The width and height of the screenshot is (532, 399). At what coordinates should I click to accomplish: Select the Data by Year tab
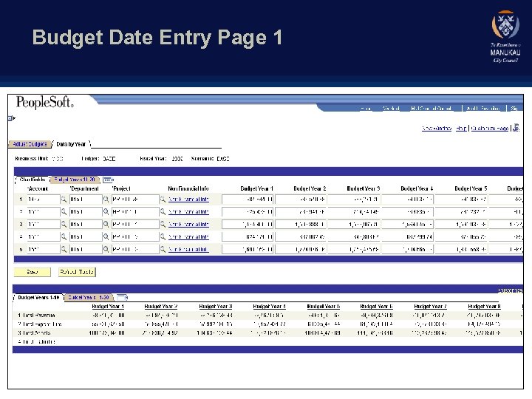[x=71, y=144]
